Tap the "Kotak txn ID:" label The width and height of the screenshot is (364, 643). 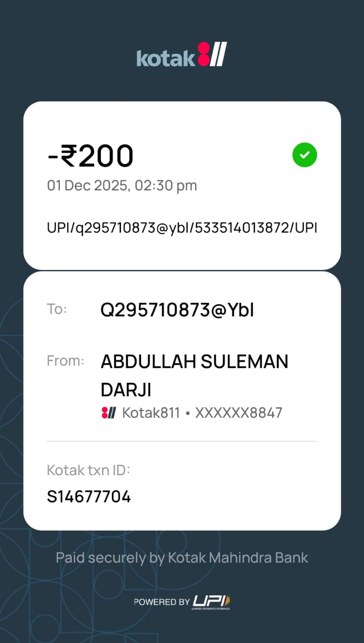[88, 470]
